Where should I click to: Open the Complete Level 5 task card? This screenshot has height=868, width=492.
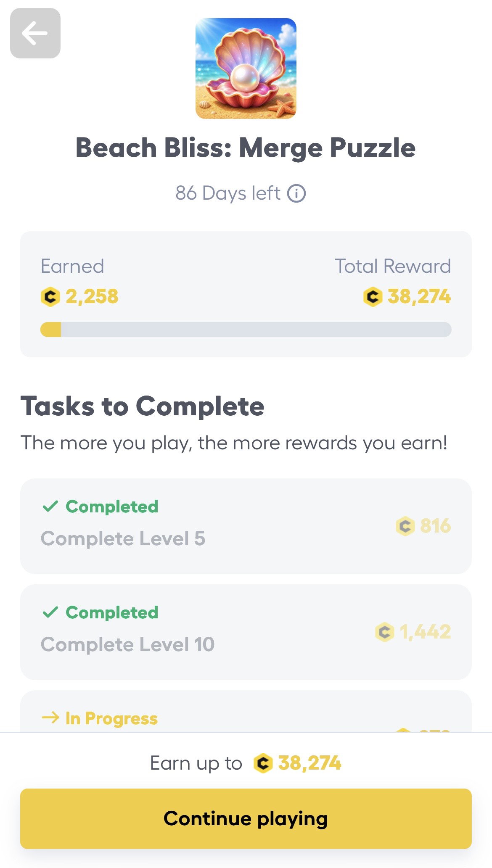246,526
